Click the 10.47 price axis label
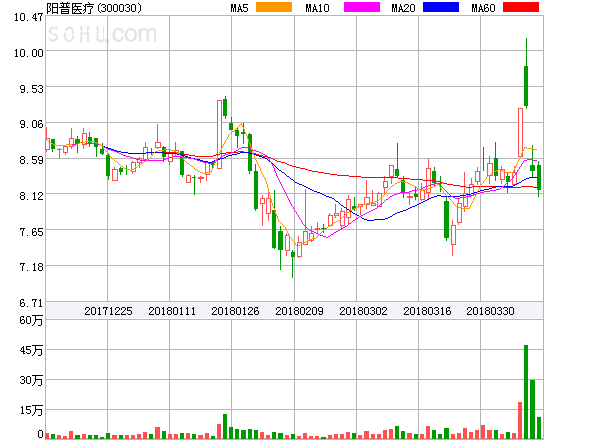600x440 pixels. tap(29, 17)
